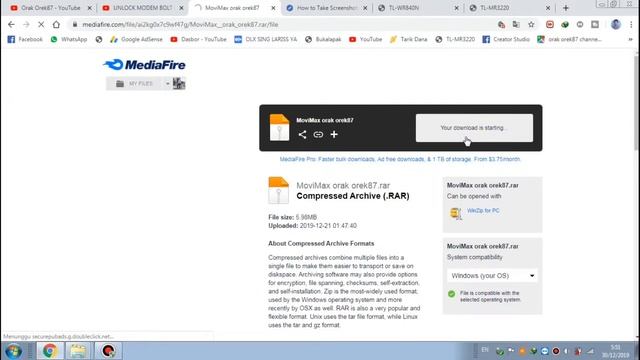This screenshot has height=360, width=640.
Task: Click the About Compressed Archive Formats heading
Action: [x=321, y=243]
